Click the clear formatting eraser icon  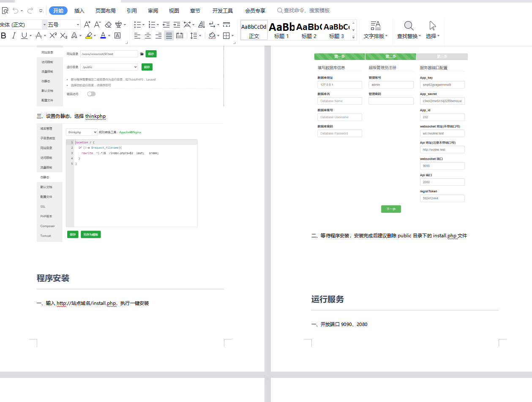108,25
